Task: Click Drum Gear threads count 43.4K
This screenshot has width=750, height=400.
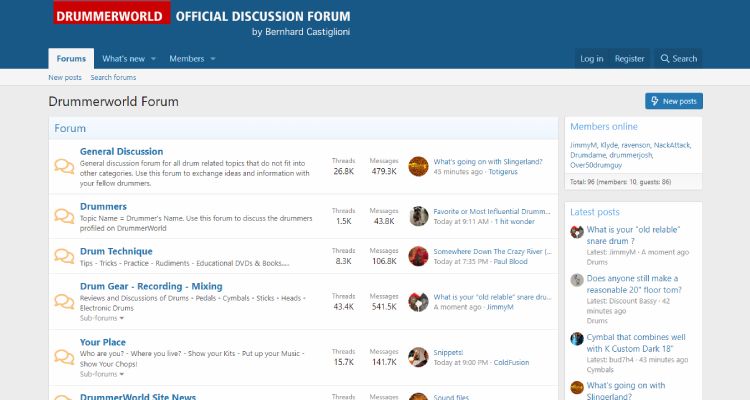Action: tap(343, 307)
